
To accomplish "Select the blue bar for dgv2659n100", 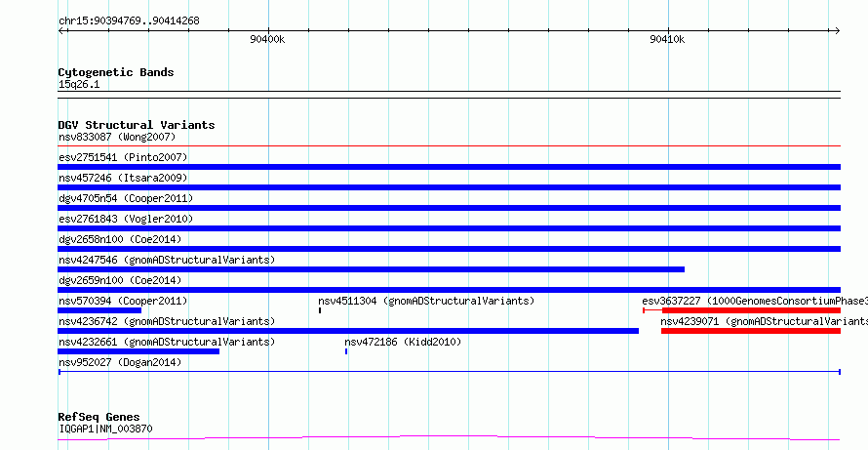I will pos(449,290).
